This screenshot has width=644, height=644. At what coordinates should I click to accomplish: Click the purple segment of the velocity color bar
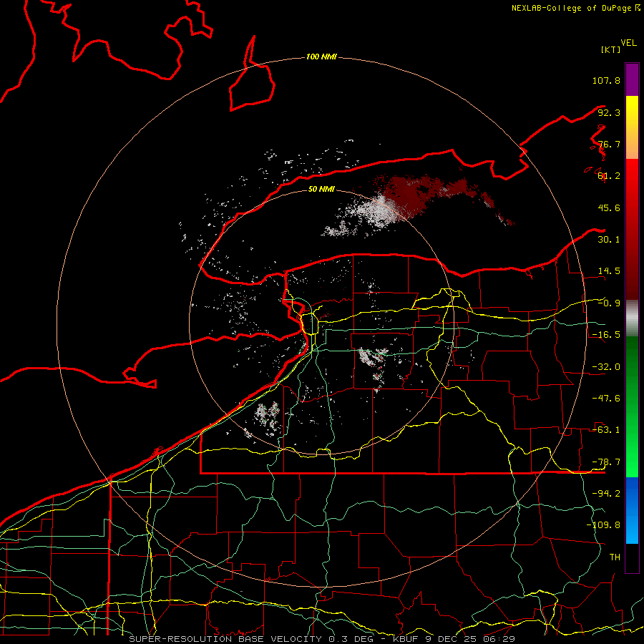tap(632, 79)
